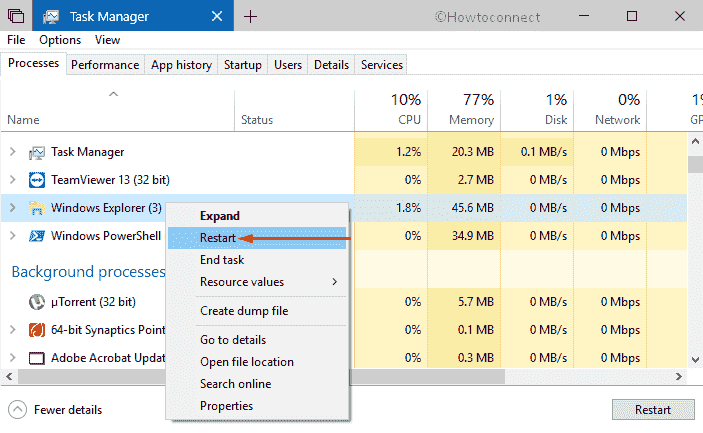Click the Windows Explorer folder icon
The height and width of the screenshot is (433, 703).
37,208
